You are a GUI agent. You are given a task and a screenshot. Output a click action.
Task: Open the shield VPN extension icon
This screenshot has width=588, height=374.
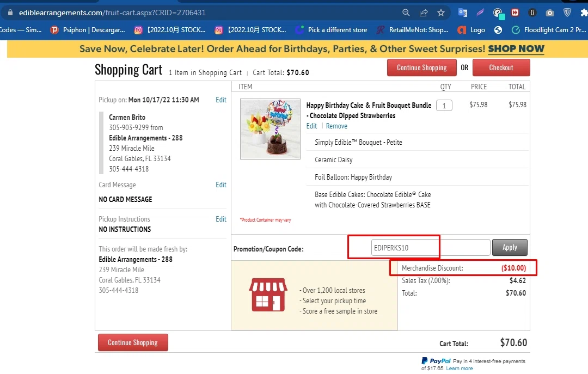(x=567, y=13)
